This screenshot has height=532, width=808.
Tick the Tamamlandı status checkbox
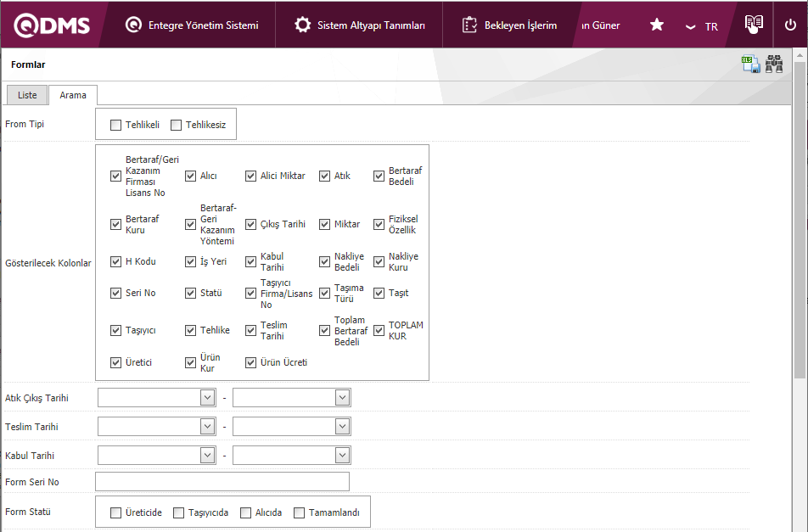(300, 512)
